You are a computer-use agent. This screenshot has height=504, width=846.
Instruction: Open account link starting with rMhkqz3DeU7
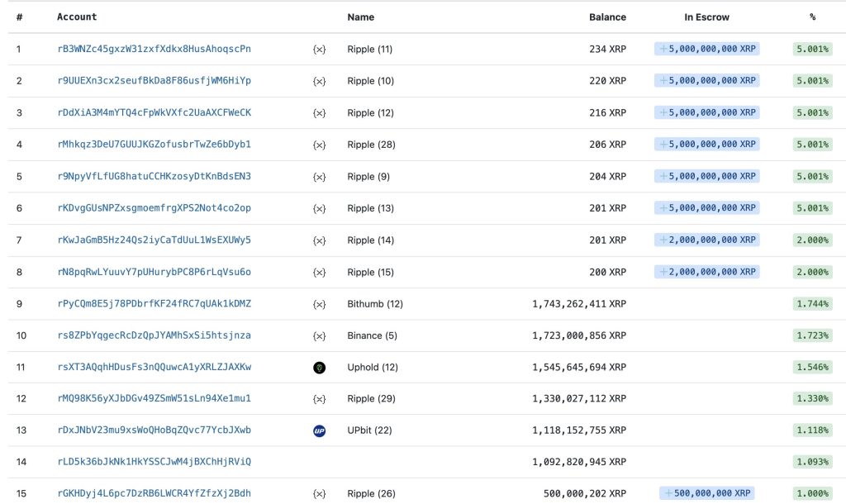(154, 144)
